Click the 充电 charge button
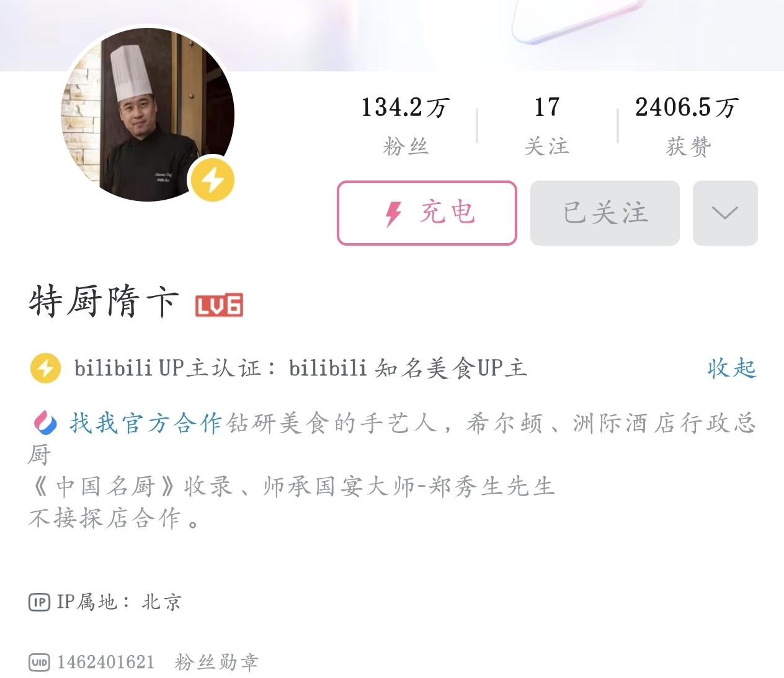784x678 pixels. [x=427, y=213]
